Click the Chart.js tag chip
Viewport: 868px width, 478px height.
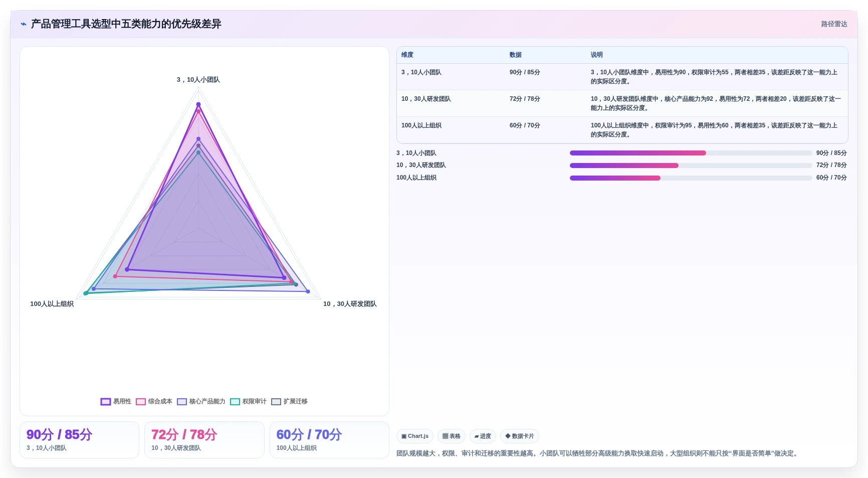click(x=415, y=436)
